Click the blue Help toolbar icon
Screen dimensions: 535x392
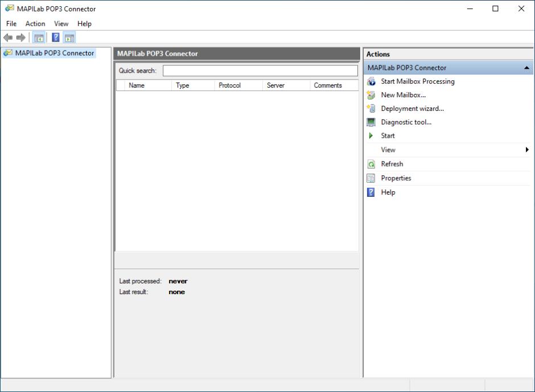(x=56, y=38)
